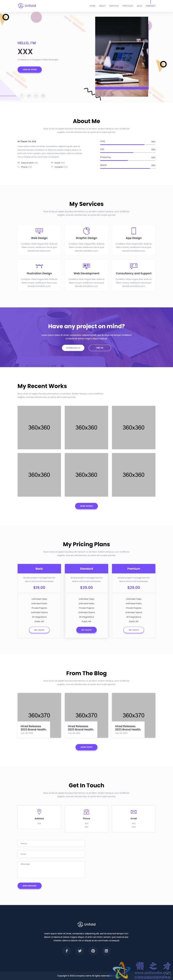
Task: Click the App Design phone icon
Action: coord(134,231)
